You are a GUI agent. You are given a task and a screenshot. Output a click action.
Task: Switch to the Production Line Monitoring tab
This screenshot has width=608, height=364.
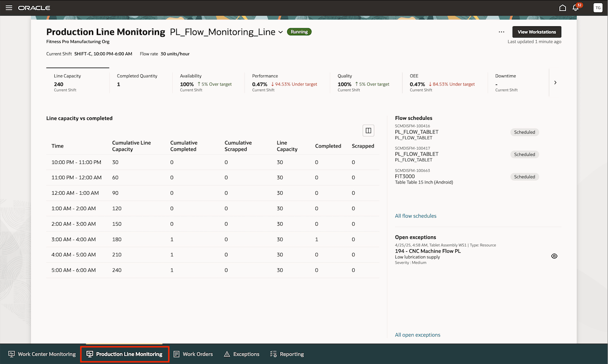(x=125, y=354)
